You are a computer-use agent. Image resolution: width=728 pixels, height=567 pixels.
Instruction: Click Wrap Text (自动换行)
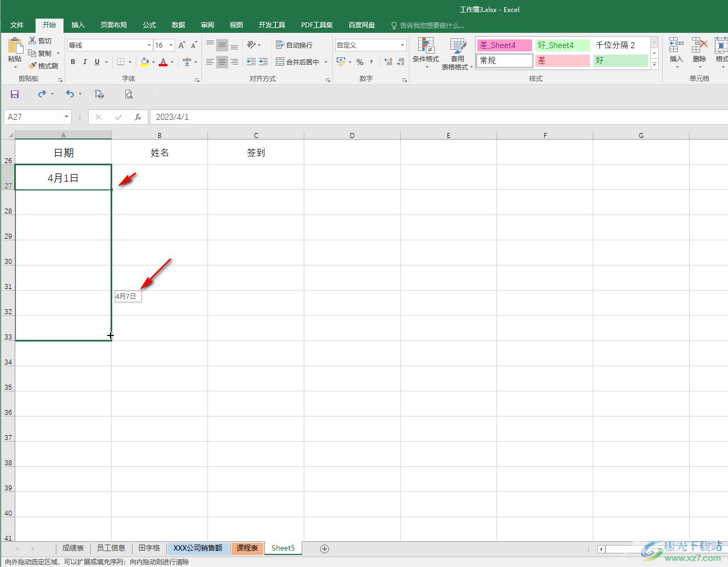click(294, 45)
